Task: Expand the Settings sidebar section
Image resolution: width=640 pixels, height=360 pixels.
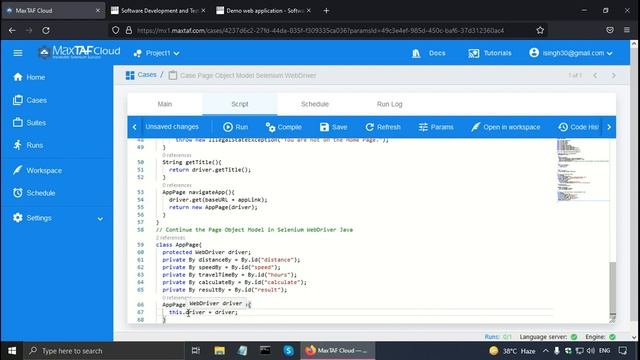Action: coord(57,218)
